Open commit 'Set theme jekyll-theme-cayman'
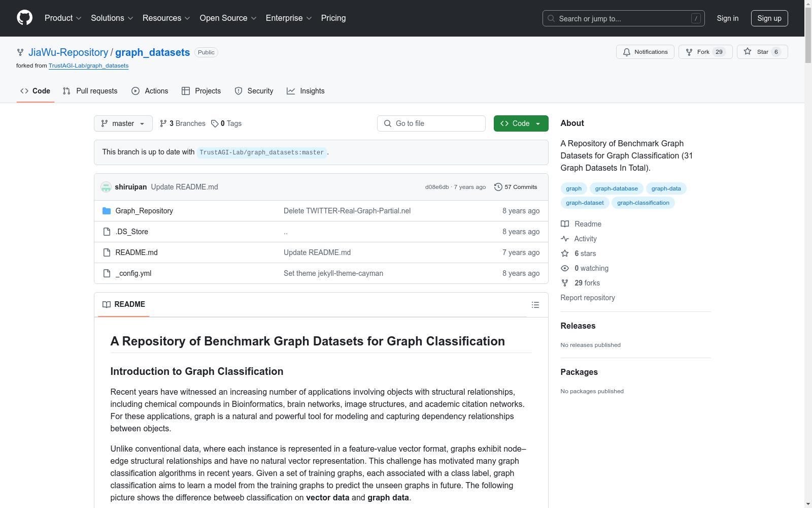The height and width of the screenshot is (508, 812). pos(333,273)
